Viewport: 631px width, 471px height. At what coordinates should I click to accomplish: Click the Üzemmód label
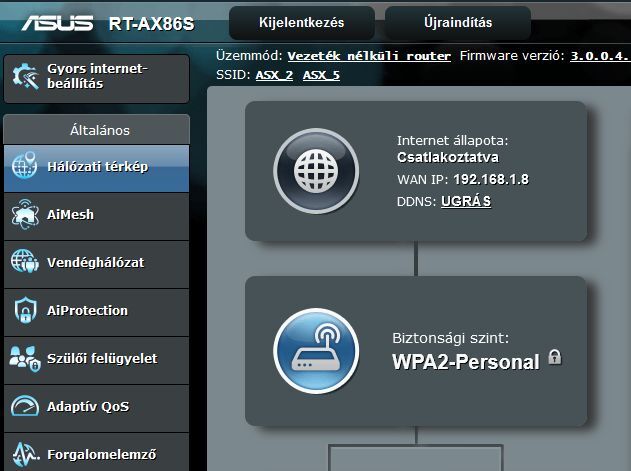[250, 56]
